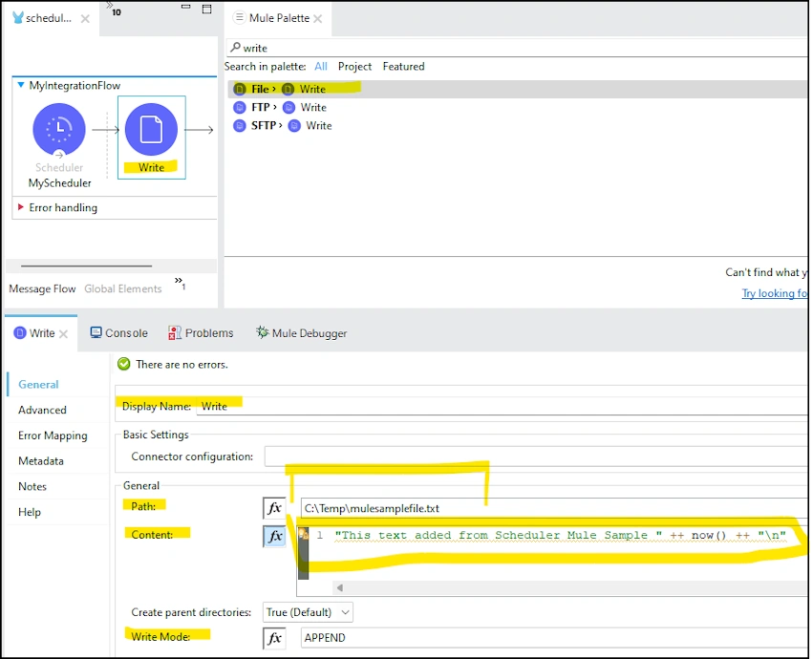
Task: Close the Mule Palette tab
Action: tap(318, 19)
